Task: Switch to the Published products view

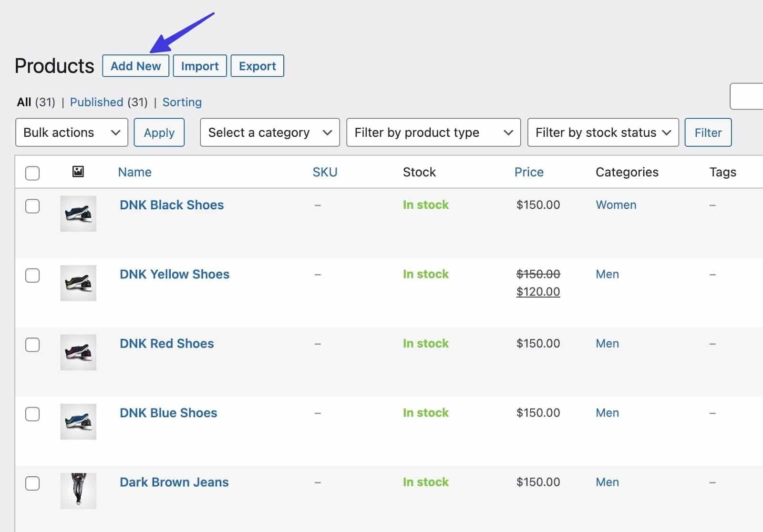Action: [x=97, y=102]
